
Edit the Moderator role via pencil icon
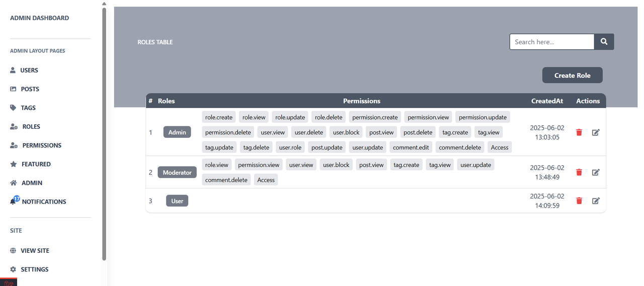pyautogui.click(x=596, y=172)
